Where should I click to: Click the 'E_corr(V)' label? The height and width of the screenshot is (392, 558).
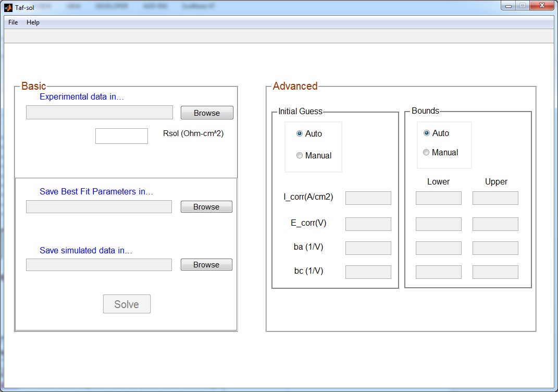(x=308, y=223)
